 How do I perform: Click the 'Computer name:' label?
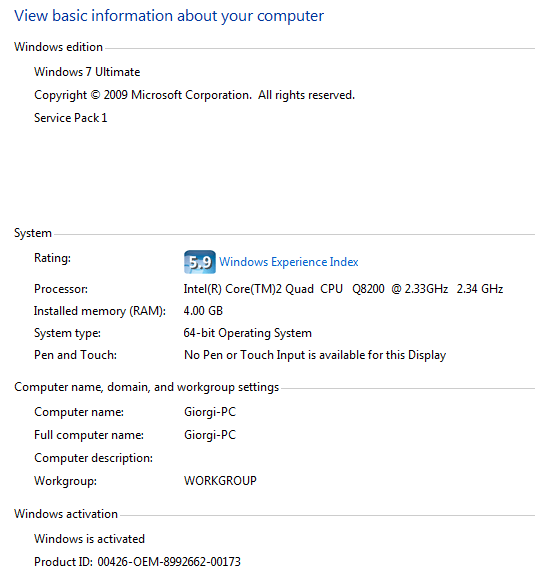pyautogui.click(x=79, y=412)
